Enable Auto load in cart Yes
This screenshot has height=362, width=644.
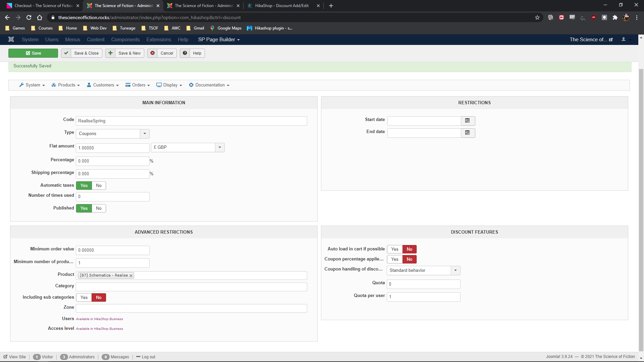click(395, 249)
